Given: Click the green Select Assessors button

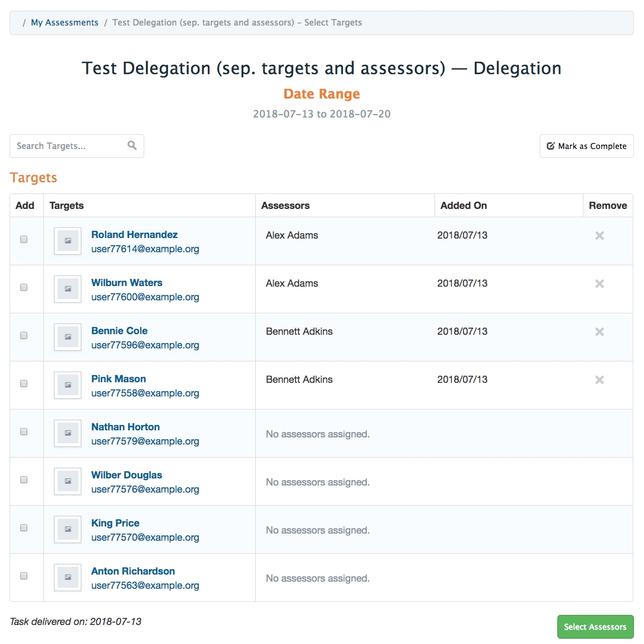Looking at the screenshot, I should coord(595,627).
